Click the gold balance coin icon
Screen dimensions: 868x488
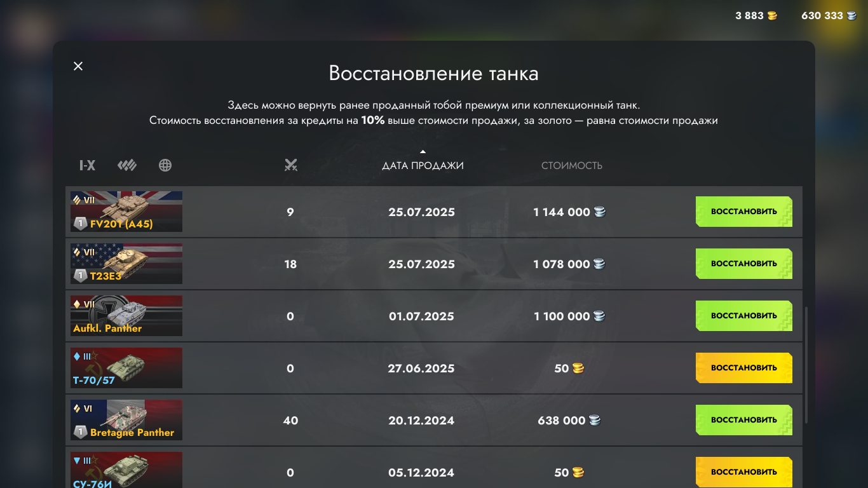(772, 16)
